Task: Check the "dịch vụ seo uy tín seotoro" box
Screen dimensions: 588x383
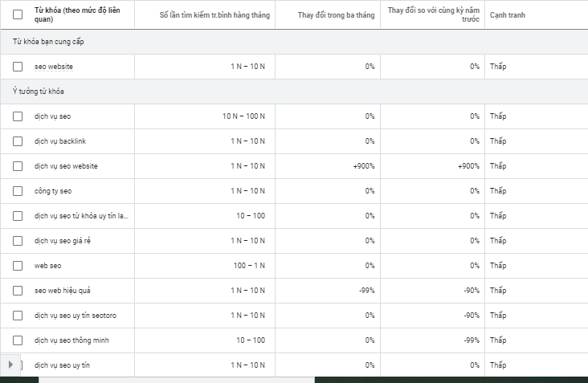Action: 18,316
